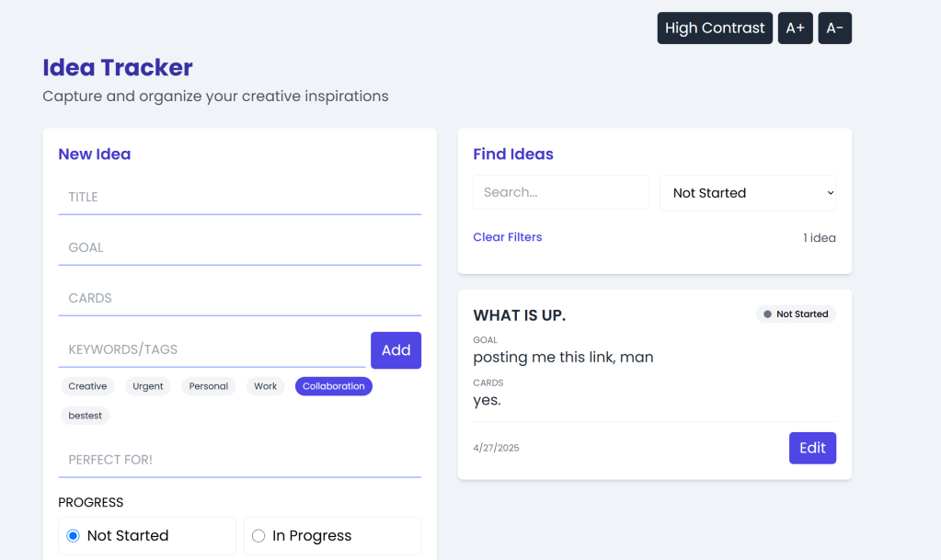Open the Not Started status filter dropdown
941x560 pixels.
pyautogui.click(x=747, y=193)
